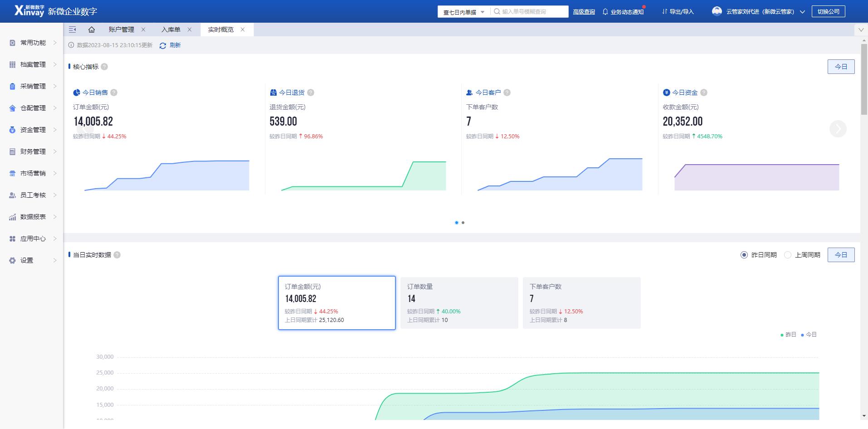The image size is (868, 429).
Task: Click the 数据报表 sidebar icon
Action: (x=12, y=217)
